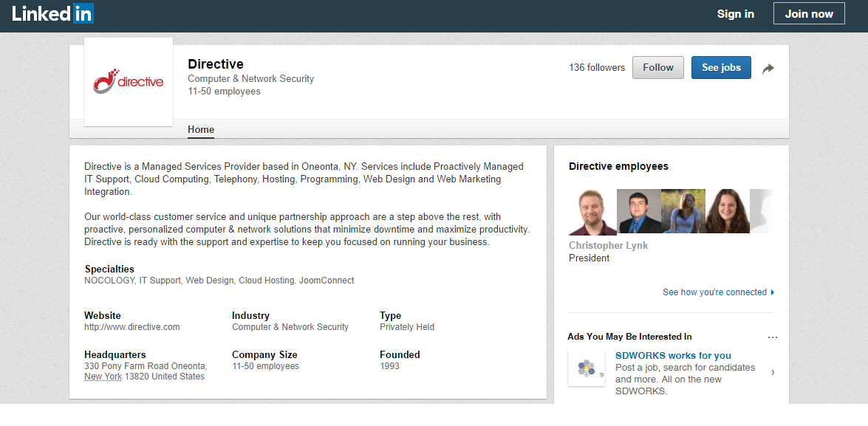The height and width of the screenshot is (426, 868).
Task: Open ad options three-dot menu
Action: coord(773,337)
